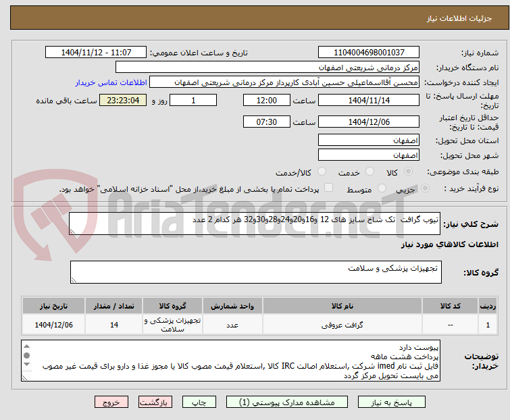The height and width of the screenshot is (420, 510).
Task: Click the 'واحد شمارش' column header
Action: [x=232, y=306]
